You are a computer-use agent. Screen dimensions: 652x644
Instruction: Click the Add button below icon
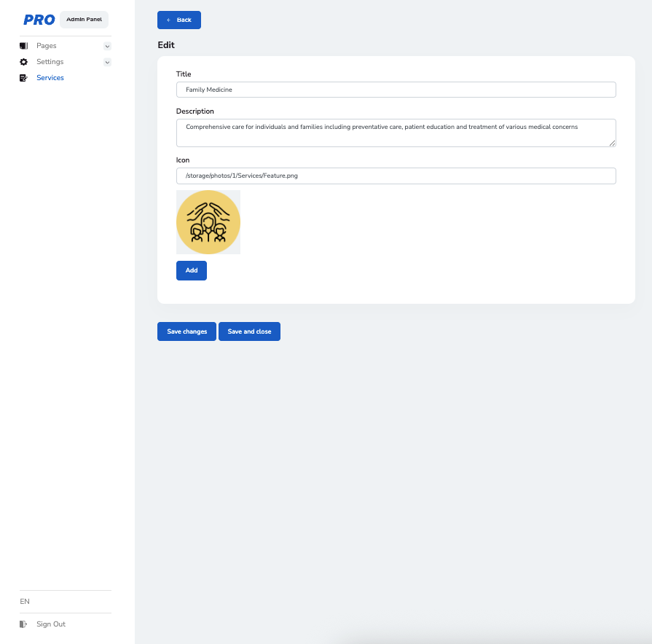coord(192,270)
